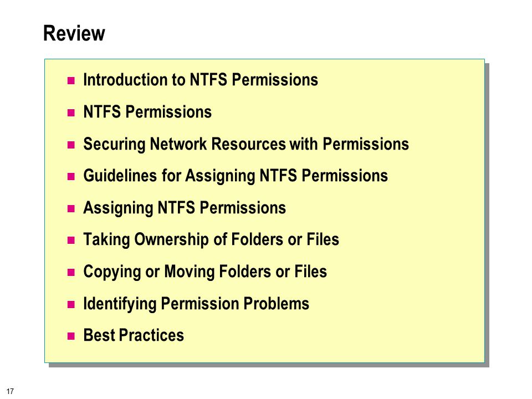Viewport: 532px width, 399px height.
Task: Select the Introduction to NTFS Permissions line
Action: 201,80
